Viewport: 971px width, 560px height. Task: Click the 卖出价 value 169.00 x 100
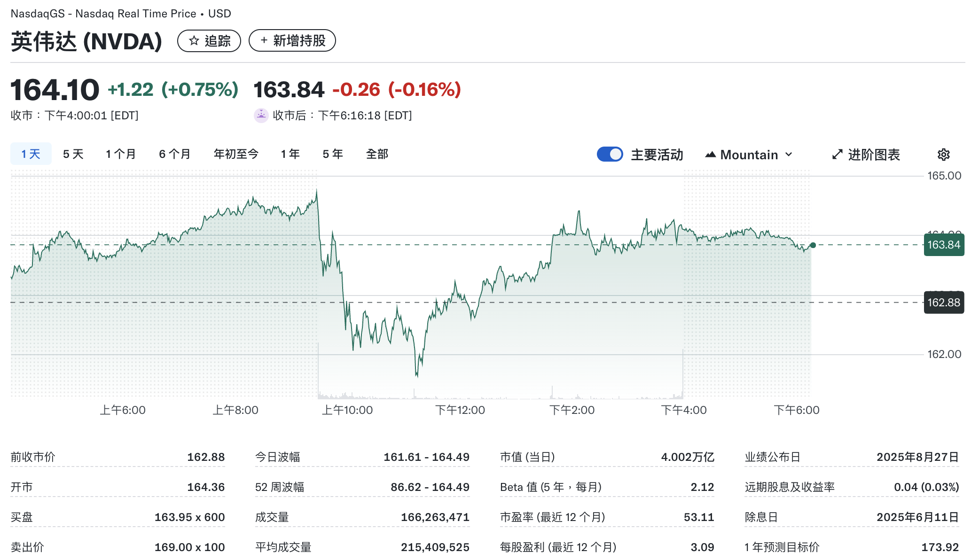(x=189, y=547)
